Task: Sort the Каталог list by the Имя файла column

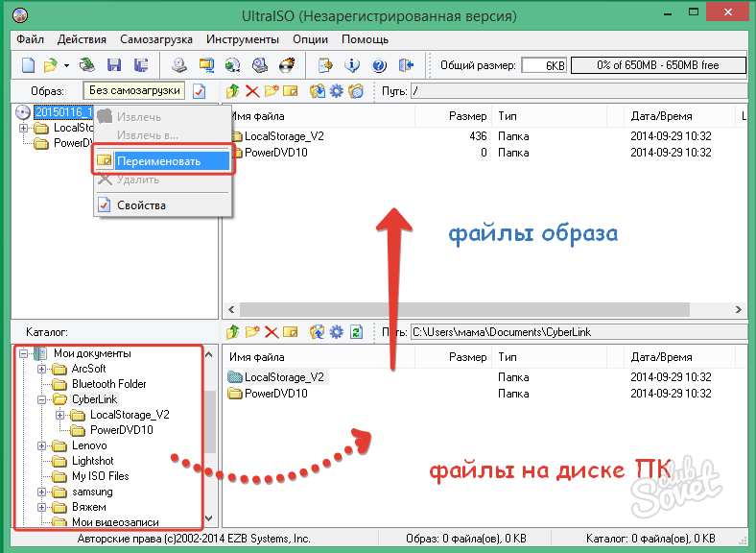Action: [319, 357]
